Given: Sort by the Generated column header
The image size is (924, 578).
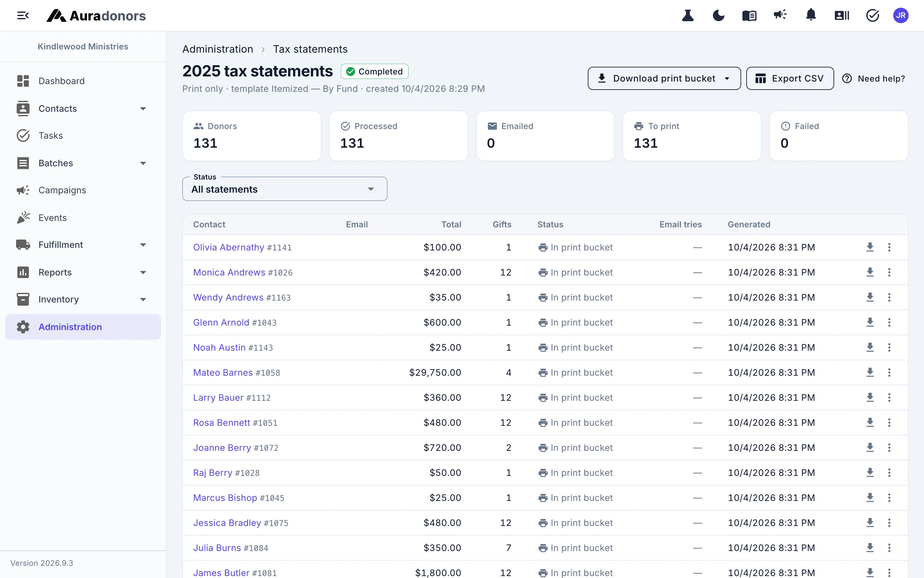Looking at the screenshot, I should pos(749,224).
